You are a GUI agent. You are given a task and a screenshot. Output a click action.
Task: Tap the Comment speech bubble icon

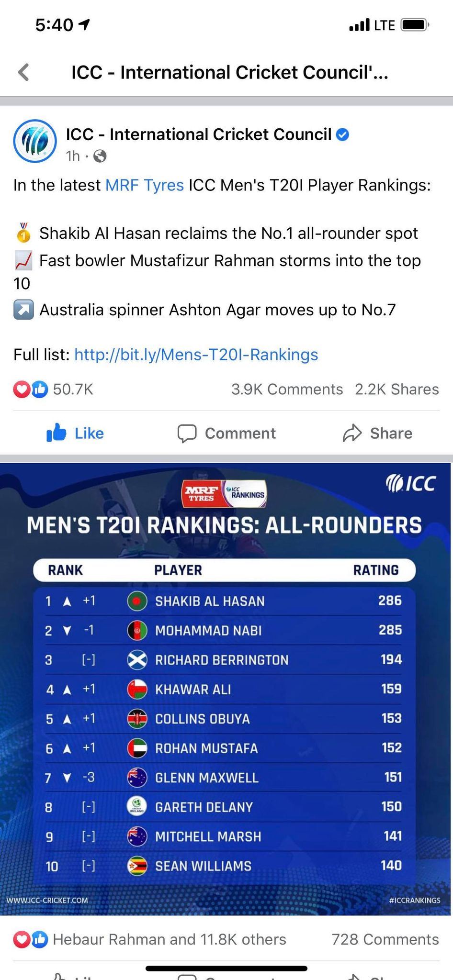[x=187, y=433]
